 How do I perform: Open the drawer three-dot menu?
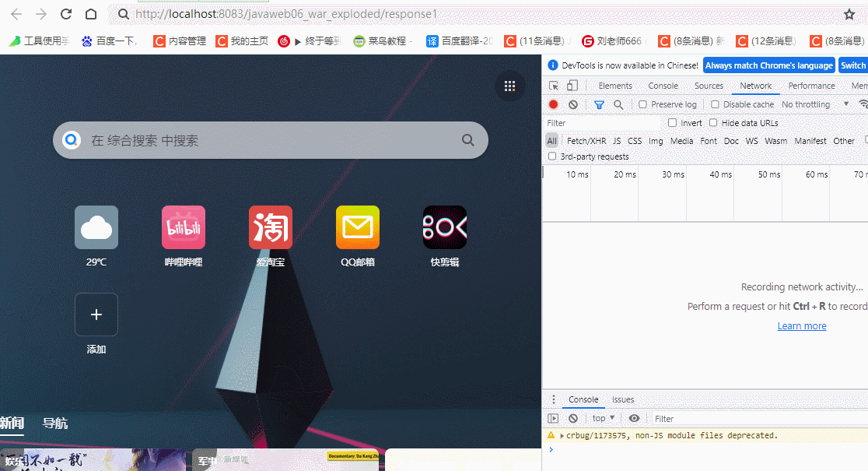554,399
